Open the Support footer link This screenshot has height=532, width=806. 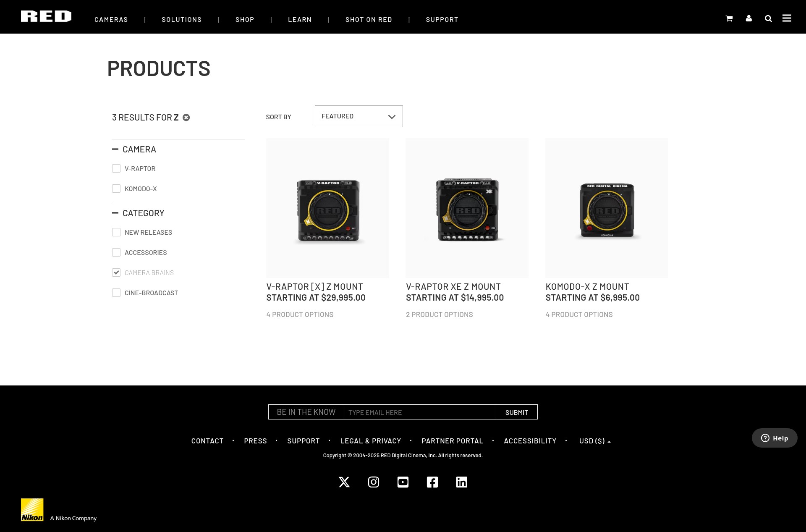pyautogui.click(x=304, y=441)
